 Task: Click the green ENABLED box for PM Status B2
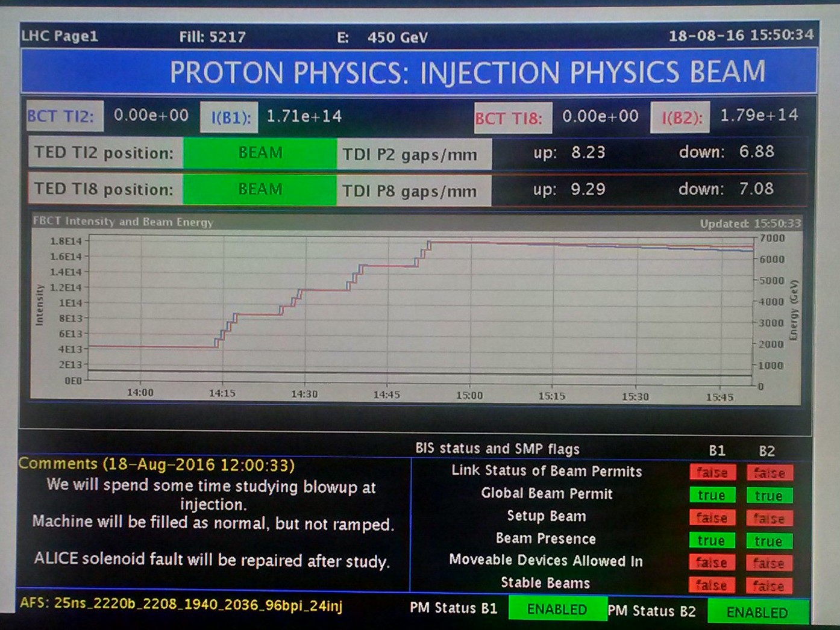[x=757, y=612]
